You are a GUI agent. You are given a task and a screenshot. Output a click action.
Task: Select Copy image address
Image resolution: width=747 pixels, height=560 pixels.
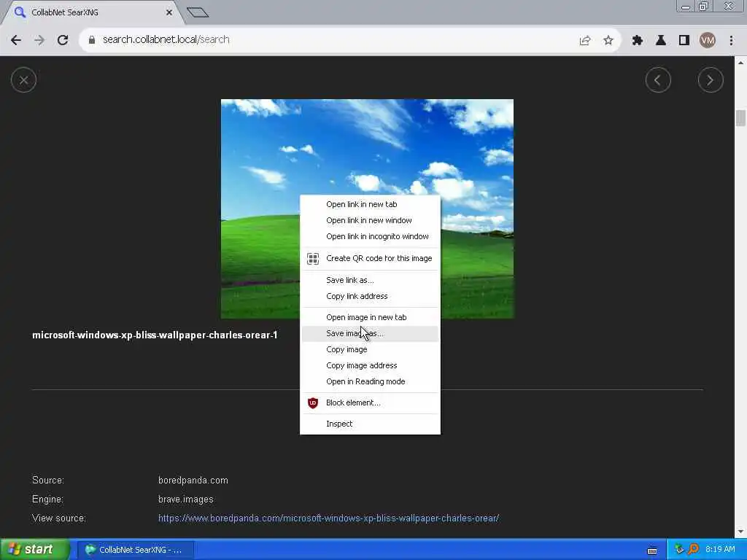tap(370, 366)
